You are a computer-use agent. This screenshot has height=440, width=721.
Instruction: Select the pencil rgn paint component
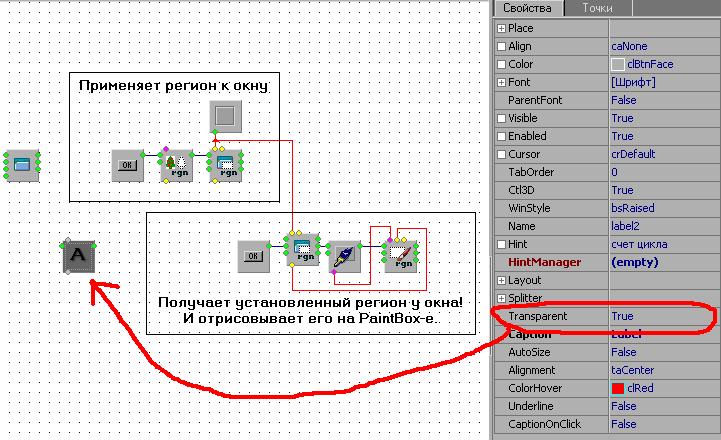(x=401, y=255)
